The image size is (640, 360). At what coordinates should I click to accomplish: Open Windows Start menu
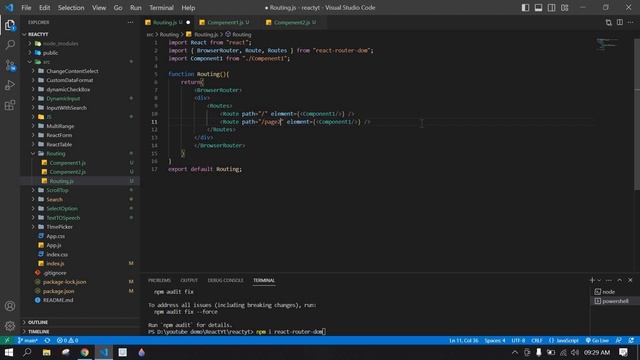click(9, 352)
